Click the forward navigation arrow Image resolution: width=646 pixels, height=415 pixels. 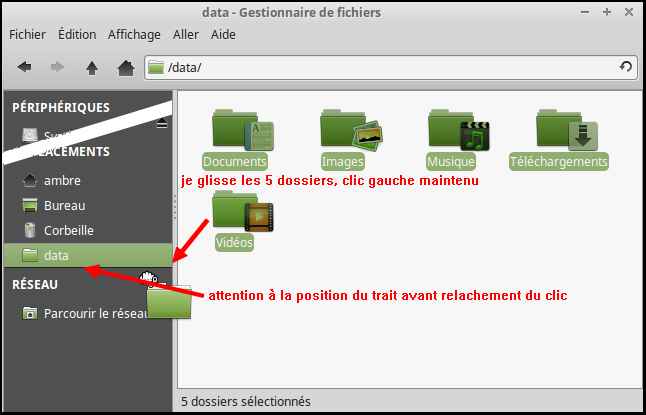(x=57, y=67)
